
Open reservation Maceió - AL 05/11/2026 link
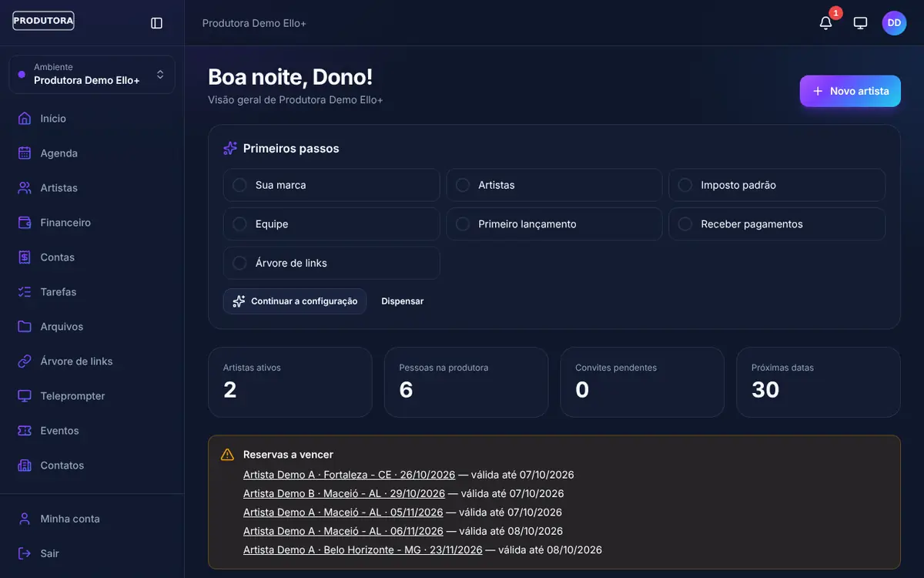(x=343, y=512)
